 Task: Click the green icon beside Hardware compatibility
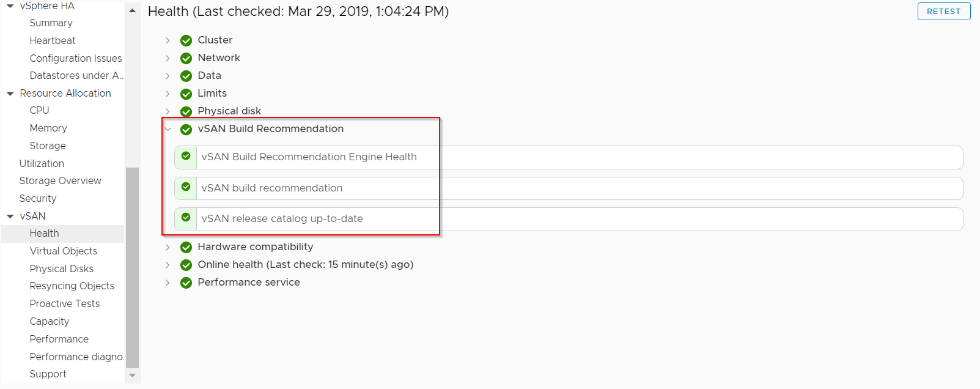[x=186, y=247]
